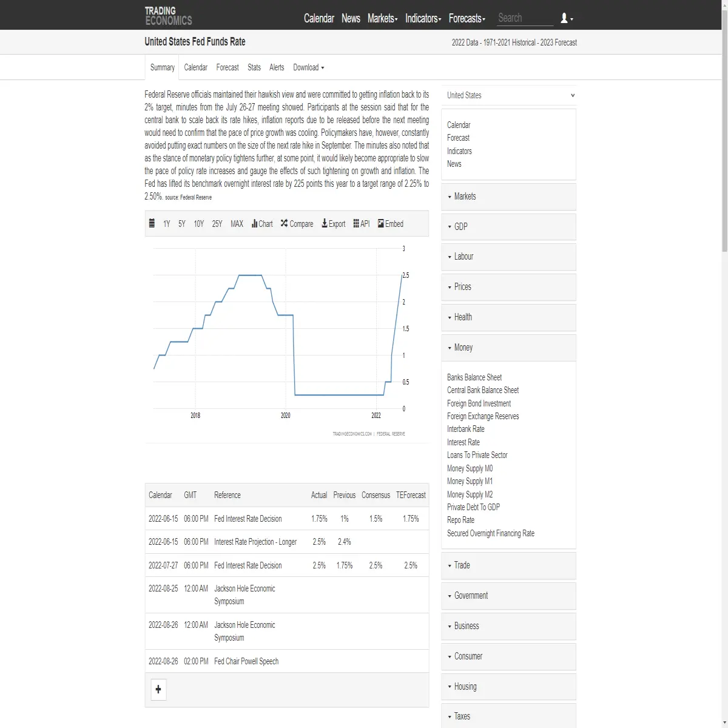
Task: Expand the Business sidebar section
Action: [509, 626]
